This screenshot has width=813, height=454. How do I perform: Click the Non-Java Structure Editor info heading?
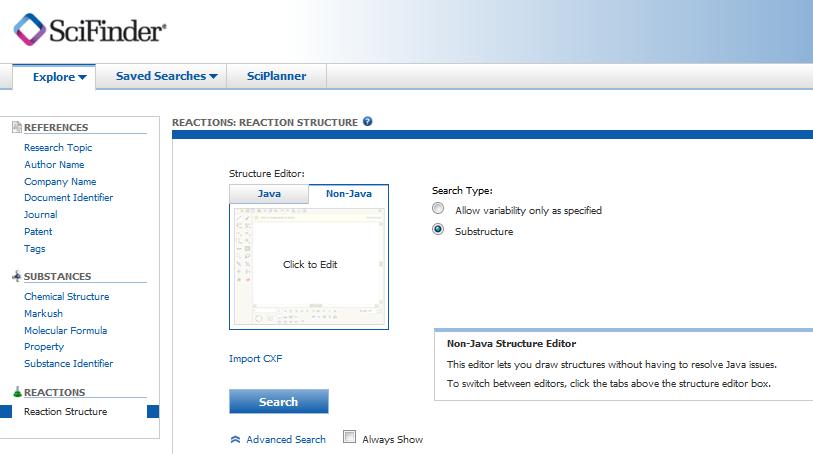[511, 344]
